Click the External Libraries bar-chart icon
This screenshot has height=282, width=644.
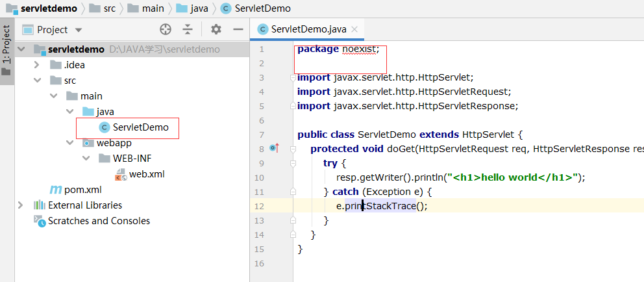[x=40, y=205]
